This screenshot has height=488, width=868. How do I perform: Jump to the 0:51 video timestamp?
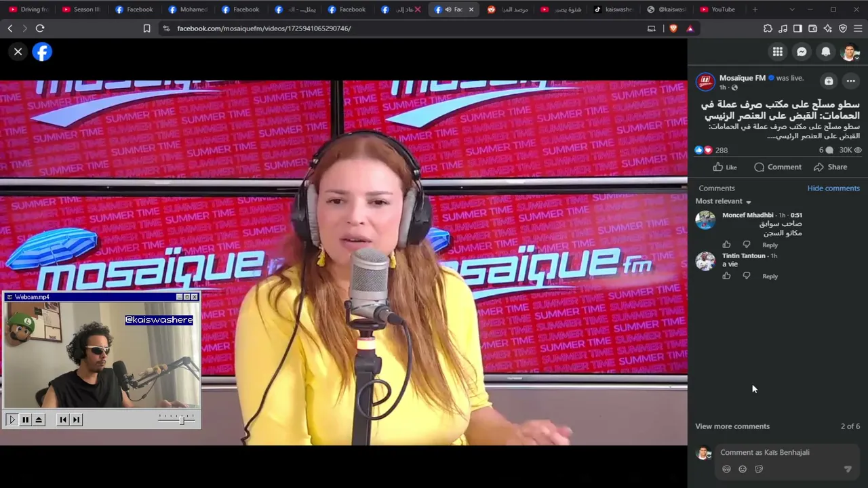pyautogui.click(x=796, y=215)
